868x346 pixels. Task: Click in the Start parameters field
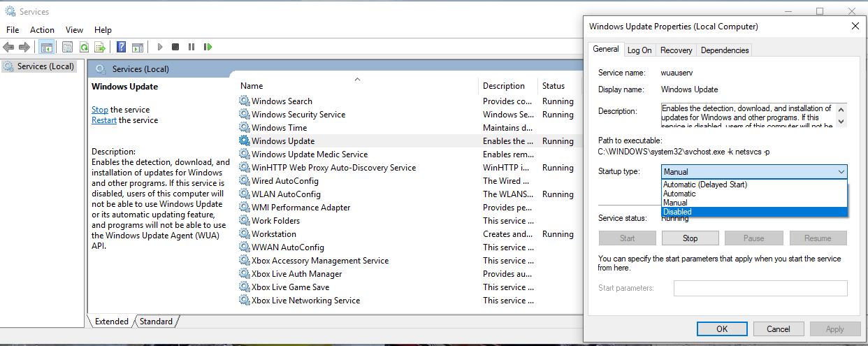tap(760, 288)
